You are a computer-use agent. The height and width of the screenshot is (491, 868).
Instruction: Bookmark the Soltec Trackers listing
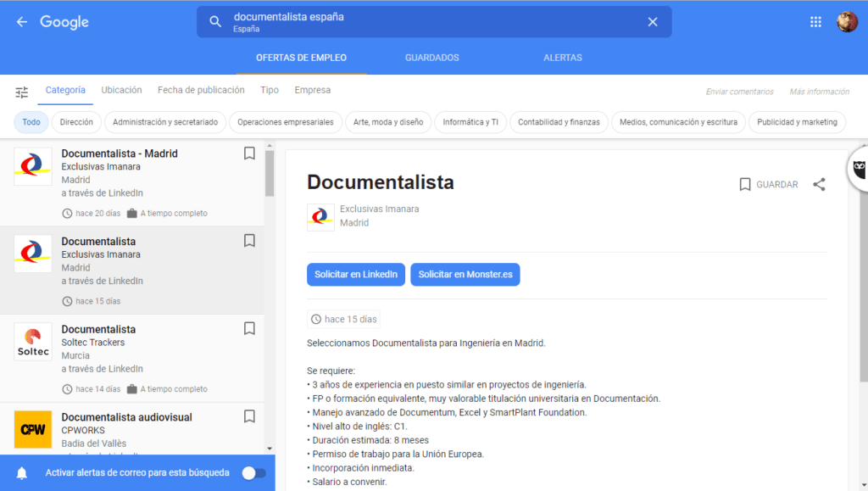point(250,329)
